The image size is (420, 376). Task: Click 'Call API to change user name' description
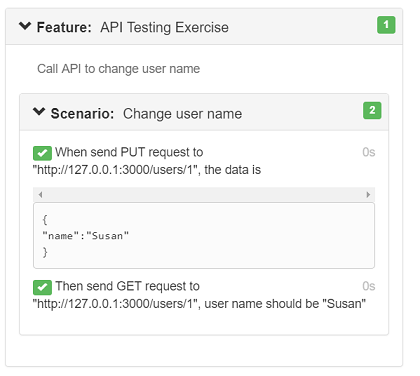pyautogui.click(x=118, y=69)
